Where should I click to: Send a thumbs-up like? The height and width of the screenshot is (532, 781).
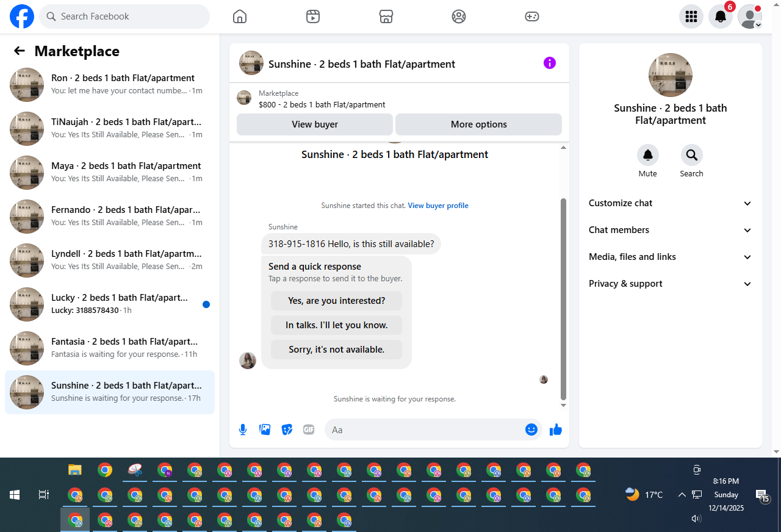coord(556,430)
